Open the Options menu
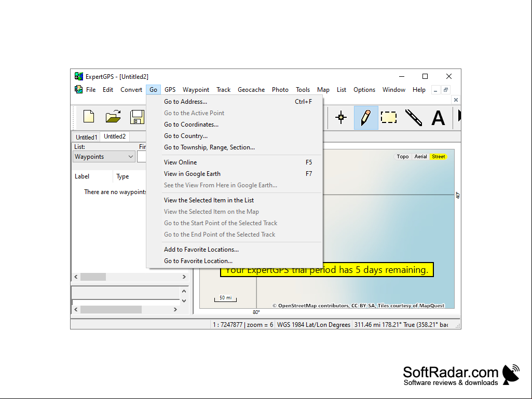This screenshot has height=399, width=532. click(364, 90)
